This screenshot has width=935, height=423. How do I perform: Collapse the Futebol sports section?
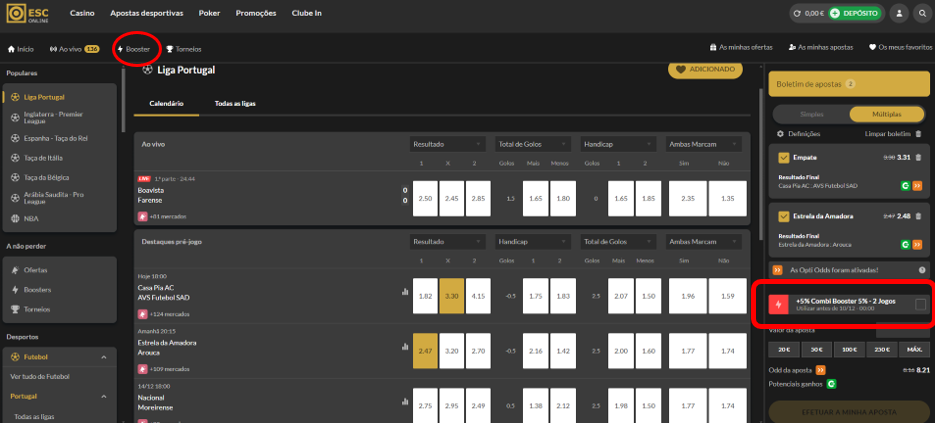click(x=104, y=357)
